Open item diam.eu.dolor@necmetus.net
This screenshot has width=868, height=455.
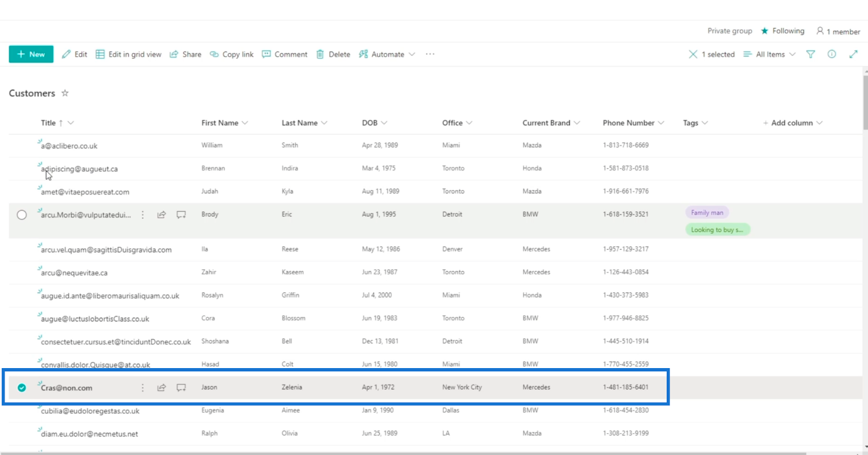tap(90, 434)
